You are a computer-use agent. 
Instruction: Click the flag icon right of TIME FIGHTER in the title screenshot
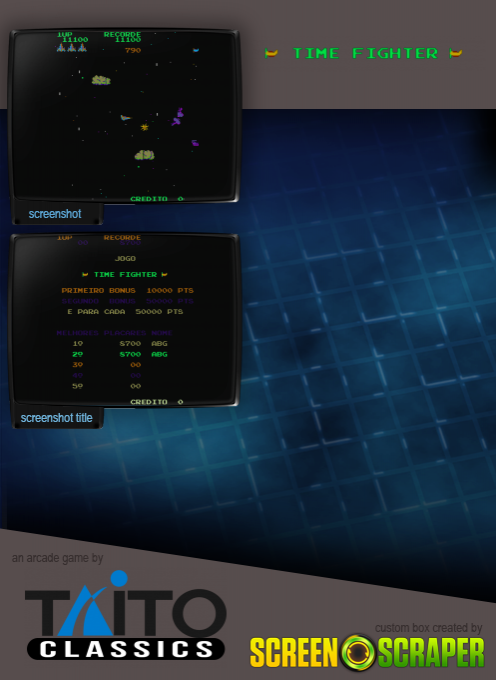(x=164, y=275)
